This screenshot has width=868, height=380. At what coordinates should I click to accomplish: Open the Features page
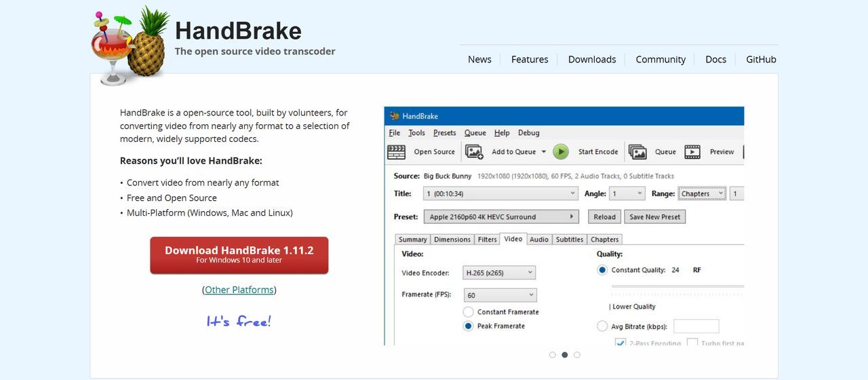coord(530,59)
